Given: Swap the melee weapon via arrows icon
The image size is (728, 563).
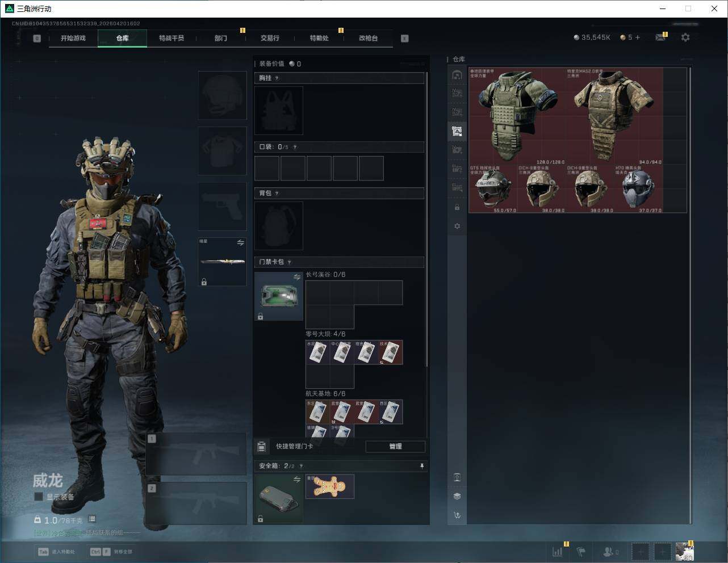Looking at the screenshot, I should (x=241, y=242).
